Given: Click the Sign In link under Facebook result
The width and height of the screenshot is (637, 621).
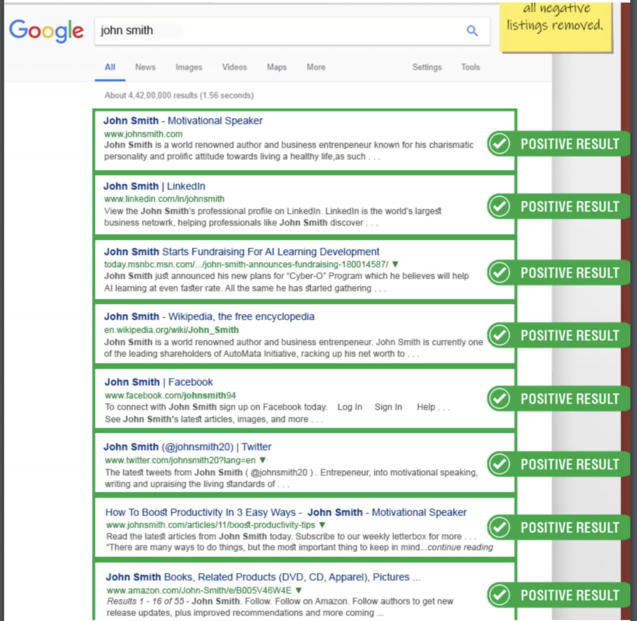Looking at the screenshot, I should click(x=388, y=407).
